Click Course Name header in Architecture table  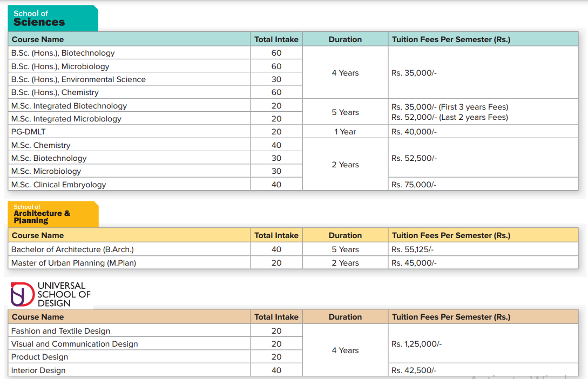pyautogui.click(x=38, y=235)
